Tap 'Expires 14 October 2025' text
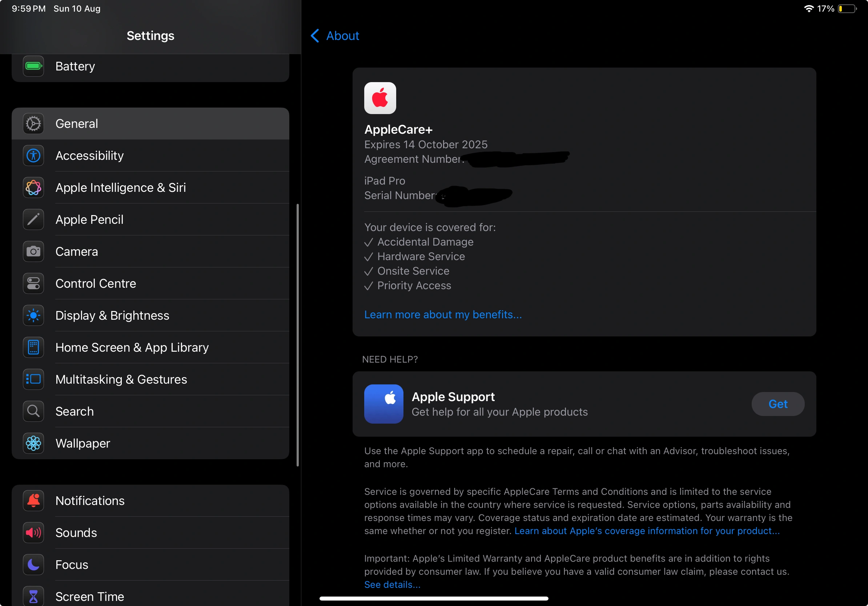868x606 pixels. [x=426, y=144]
